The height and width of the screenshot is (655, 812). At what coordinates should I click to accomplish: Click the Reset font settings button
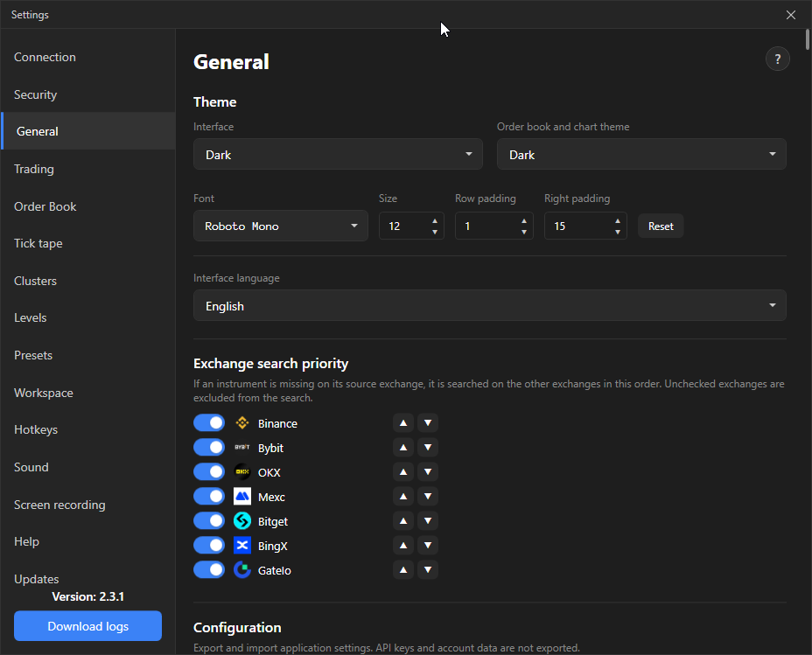(x=661, y=226)
